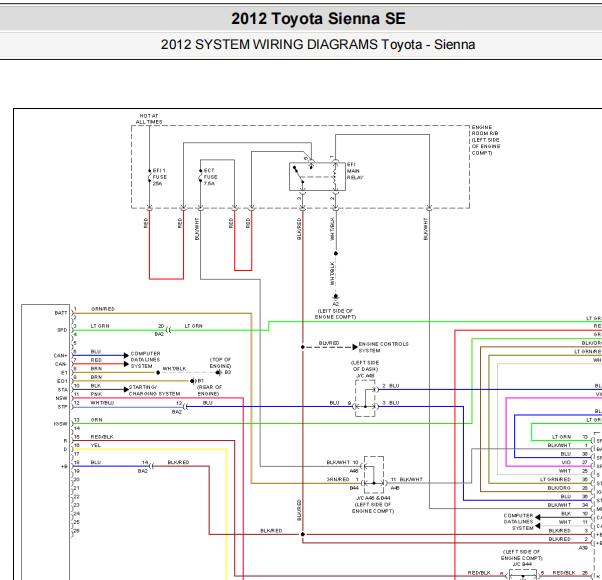Click the arrow pointing to Engine Controls System
602x580 pixels.
tap(355, 347)
